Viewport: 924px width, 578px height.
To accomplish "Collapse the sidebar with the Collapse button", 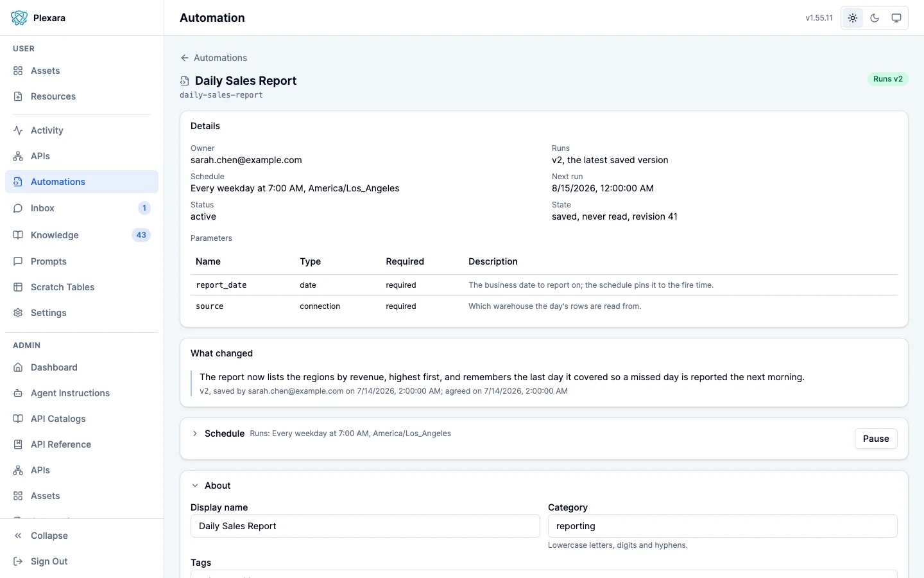I will (x=81, y=536).
